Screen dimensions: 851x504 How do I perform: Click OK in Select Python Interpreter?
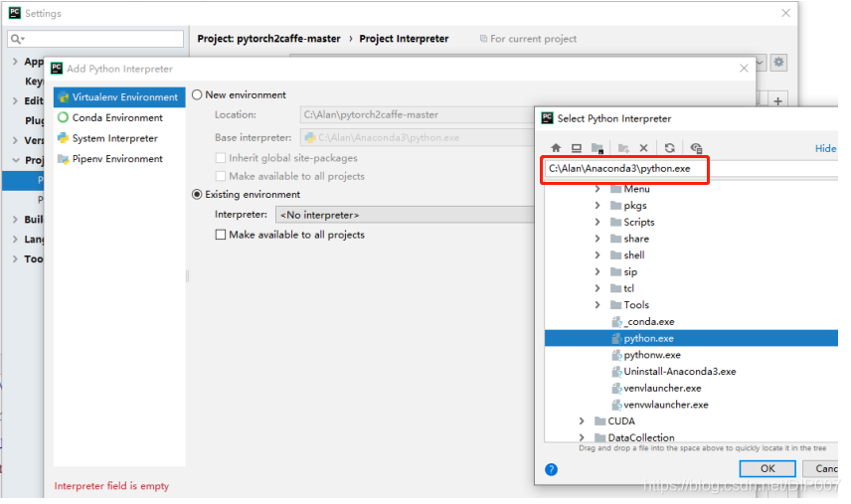point(767,469)
